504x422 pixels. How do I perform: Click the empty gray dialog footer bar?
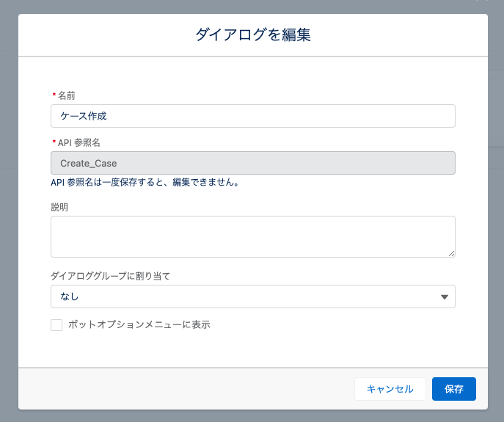[x=183, y=389]
